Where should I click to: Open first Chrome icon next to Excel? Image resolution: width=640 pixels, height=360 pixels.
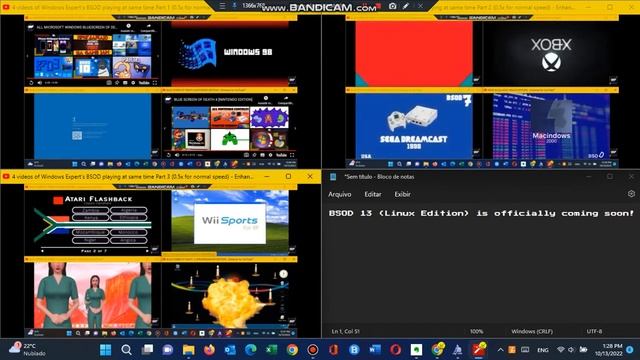point(292,350)
